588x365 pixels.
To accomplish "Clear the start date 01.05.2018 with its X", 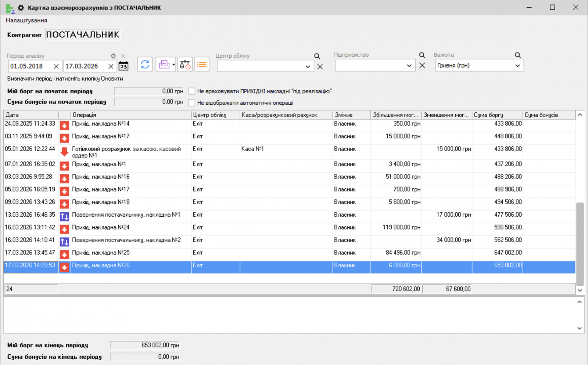I will [56, 66].
